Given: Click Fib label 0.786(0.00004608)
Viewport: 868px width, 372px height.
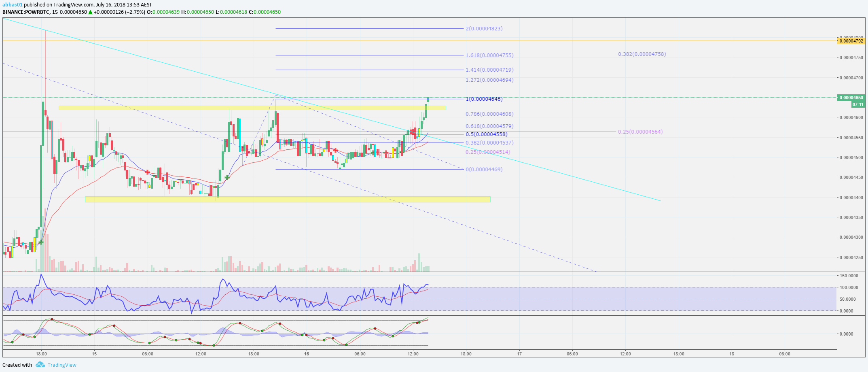Looking at the screenshot, I should point(489,114).
